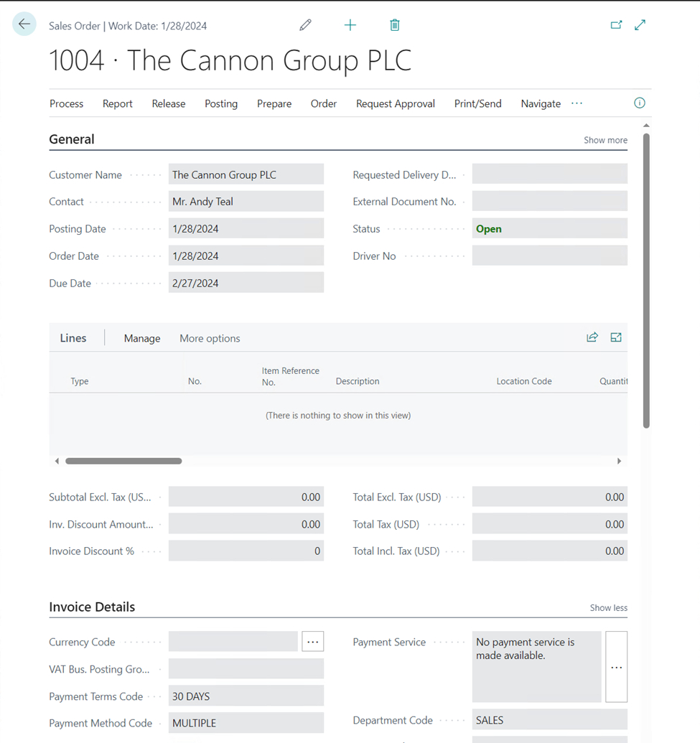Show more actions with the ribbon ellipsis

coord(577,103)
